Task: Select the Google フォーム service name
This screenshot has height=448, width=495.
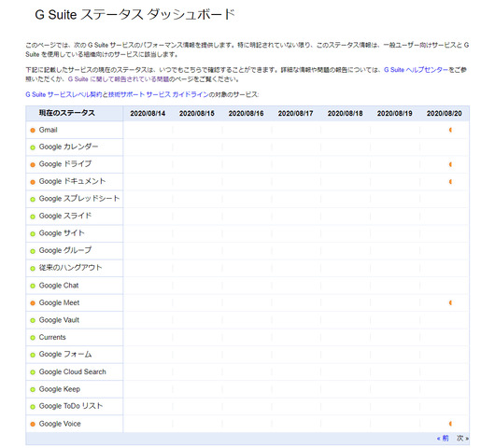Action: [65, 355]
